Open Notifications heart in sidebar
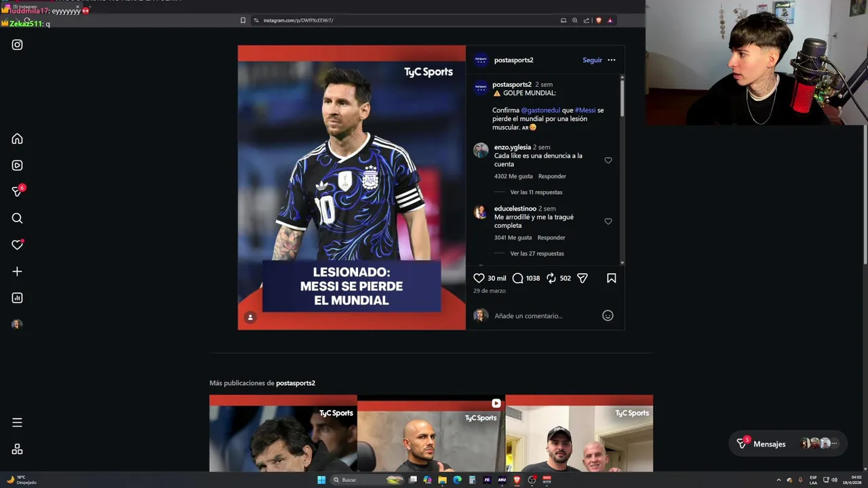The height and width of the screenshot is (488, 868). pyautogui.click(x=17, y=245)
